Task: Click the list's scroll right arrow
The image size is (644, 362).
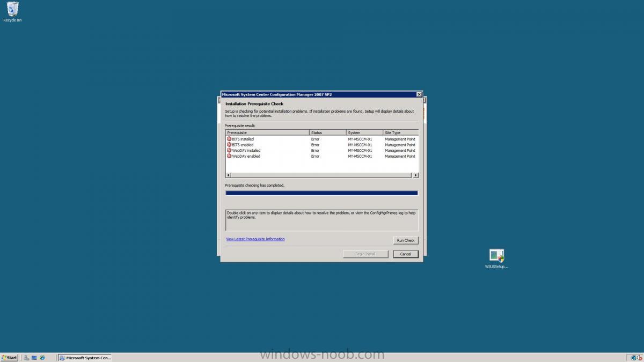Action: 415,175
